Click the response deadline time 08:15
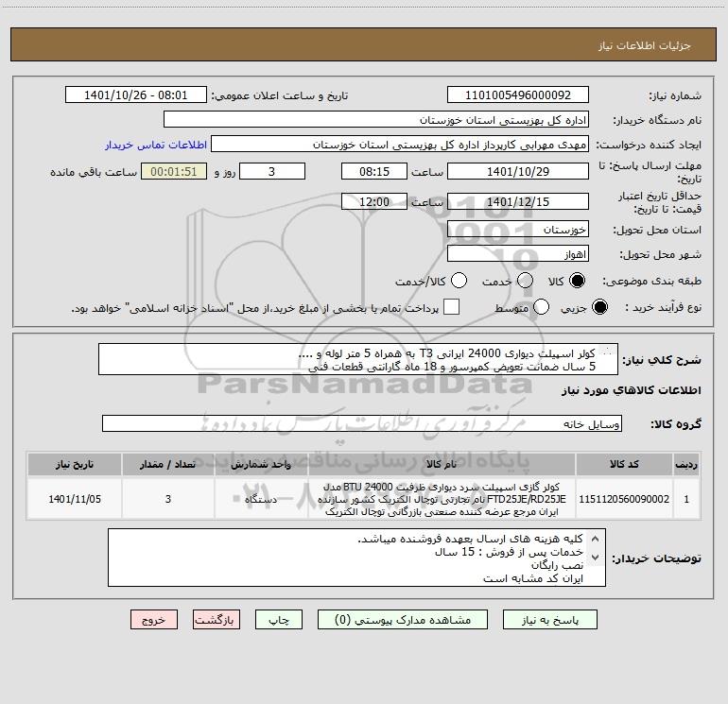728x704 pixels. tap(374, 171)
